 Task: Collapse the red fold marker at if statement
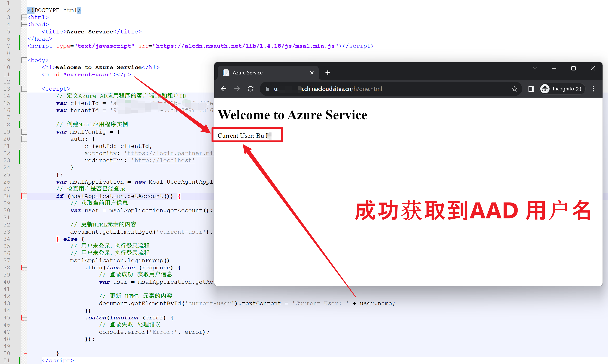[x=24, y=196]
